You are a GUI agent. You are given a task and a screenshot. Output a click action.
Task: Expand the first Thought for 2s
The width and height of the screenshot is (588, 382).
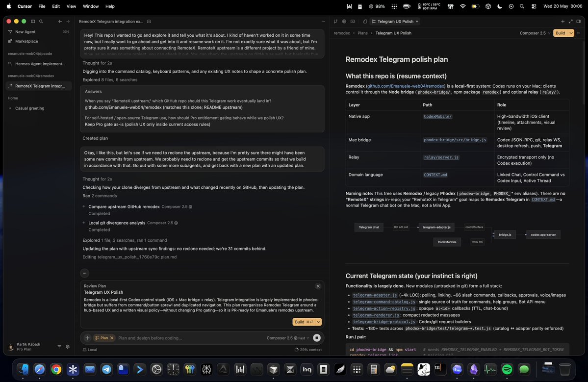point(97,63)
